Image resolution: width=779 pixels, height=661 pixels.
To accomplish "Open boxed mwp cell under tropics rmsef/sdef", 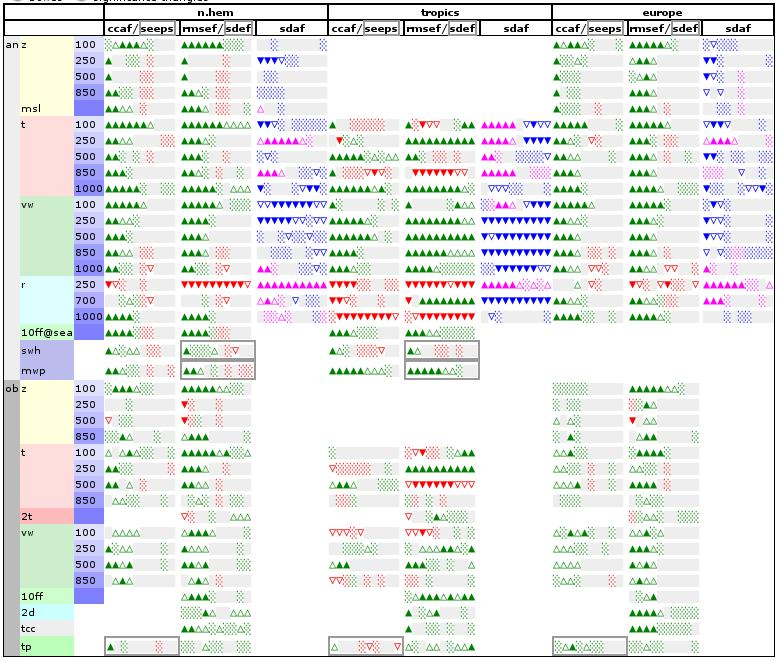I will tap(442, 370).
